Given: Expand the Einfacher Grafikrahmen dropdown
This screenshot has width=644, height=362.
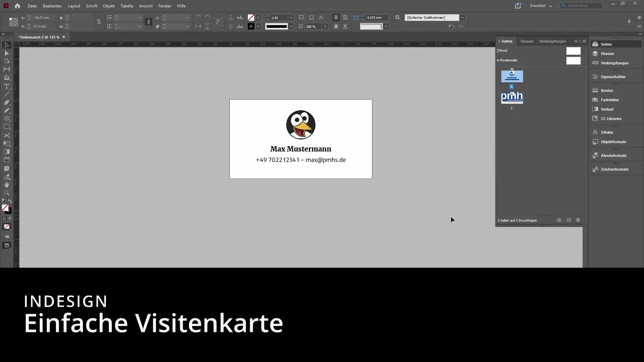Looking at the screenshot, I should pyautogui.click(x=463, y=18).
